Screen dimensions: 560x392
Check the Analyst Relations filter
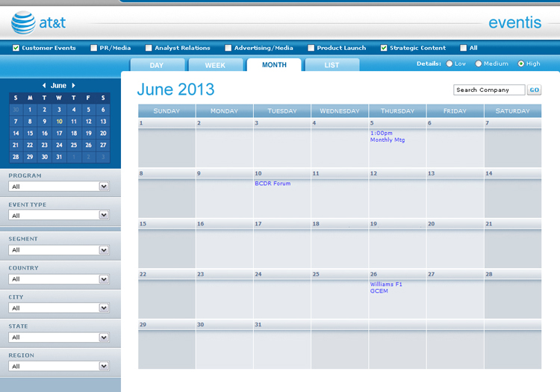point(149,48)
